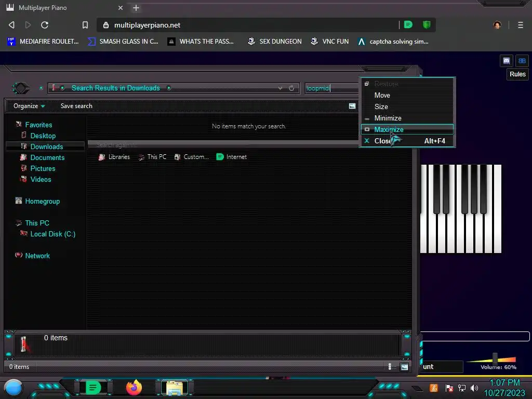
Task: Open green chat app on taskbar
Action: tap(93, 388)
